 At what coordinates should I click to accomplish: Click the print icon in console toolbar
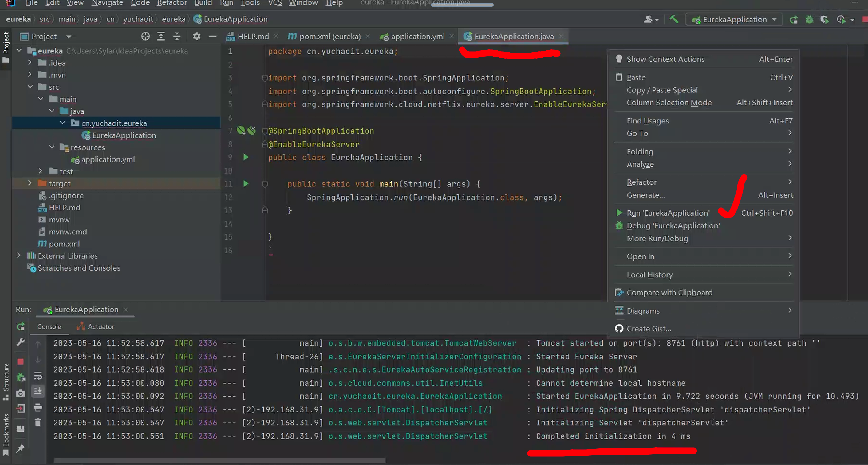pos(38,408)
